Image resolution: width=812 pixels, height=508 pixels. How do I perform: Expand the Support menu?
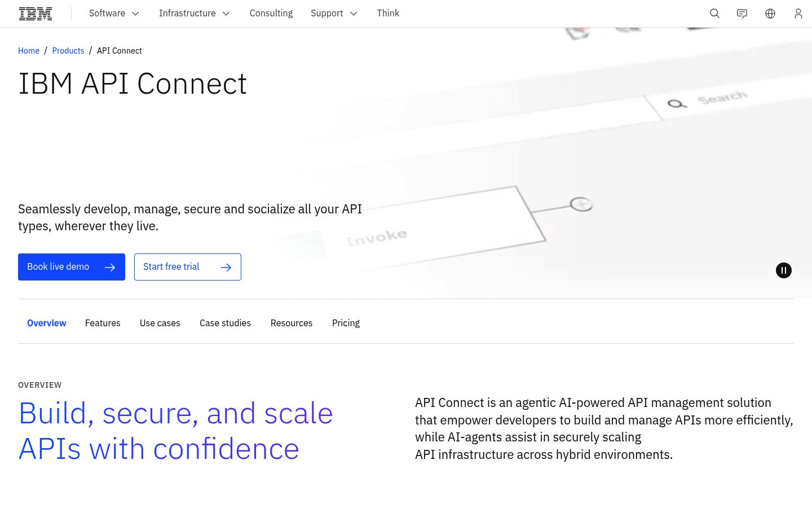point(334,14)
